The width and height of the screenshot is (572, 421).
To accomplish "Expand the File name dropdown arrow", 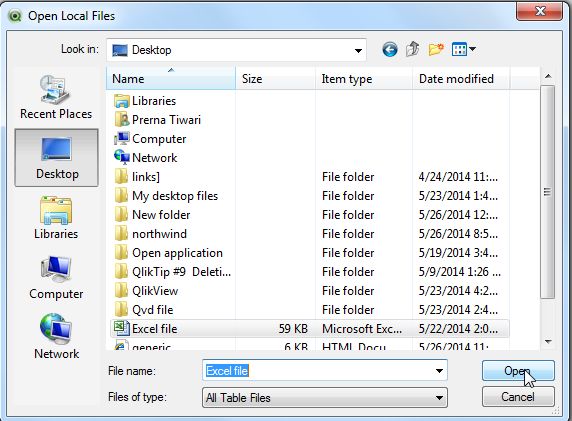I will pos(439,371).
